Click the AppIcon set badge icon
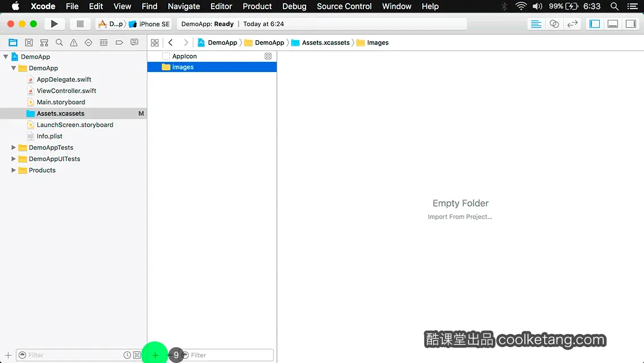 268,56
